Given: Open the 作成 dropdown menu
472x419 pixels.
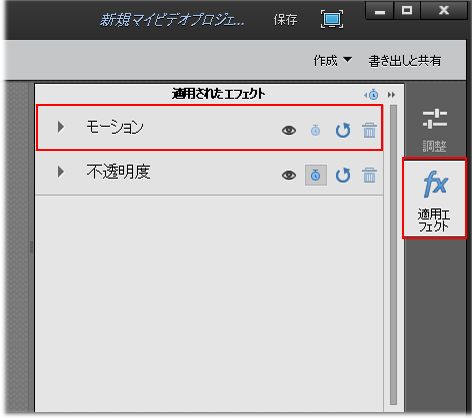Looking at the screenshot, I should pyautogui.click(x=332, y=60).
